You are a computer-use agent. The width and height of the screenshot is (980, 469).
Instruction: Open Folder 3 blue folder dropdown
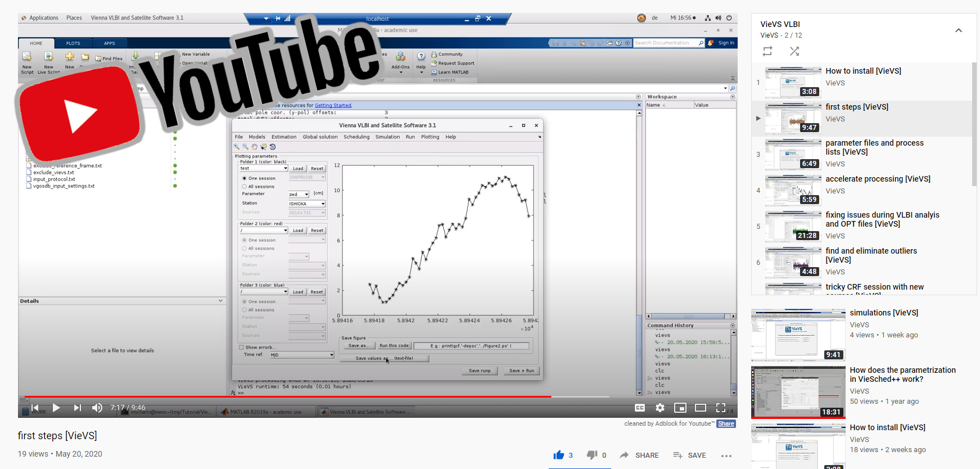click(x=264, y=292)
